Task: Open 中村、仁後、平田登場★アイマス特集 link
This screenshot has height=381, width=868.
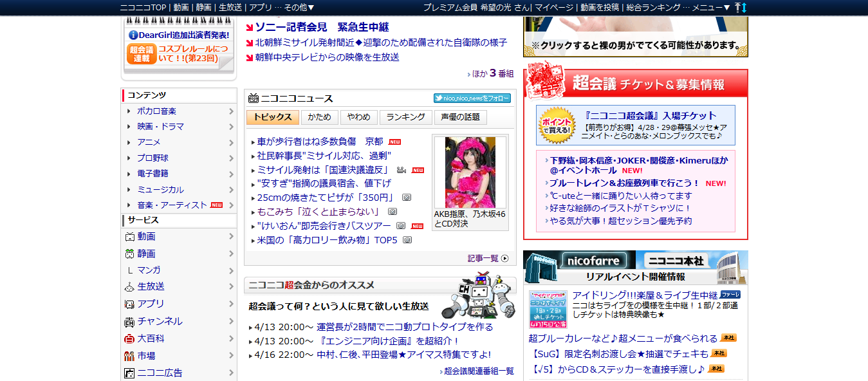Action: tap(403, 355)
